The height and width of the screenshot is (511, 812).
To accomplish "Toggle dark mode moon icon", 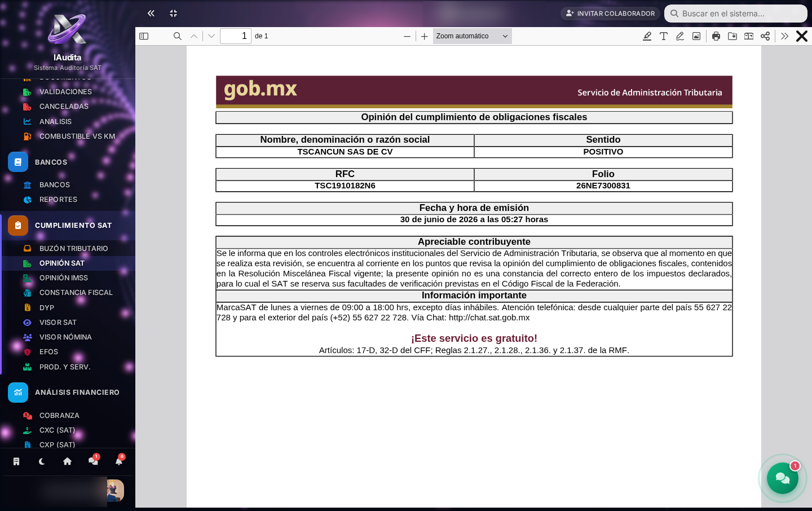I will click(42, 461).
